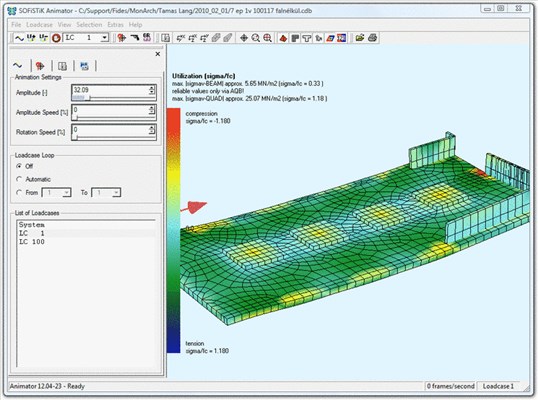
Task: Click the U+ amplitude increase toolbar icon
Action: pyautogui.click(x=31, y=38)
